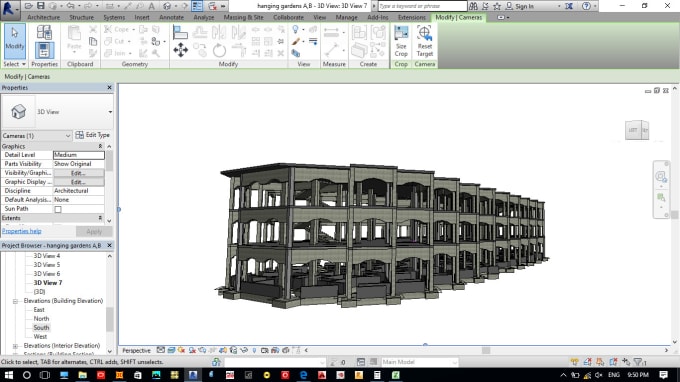Open the Properties help link
Image resolution: width=680 pixels, height=382 pixels.
coord(22,231)
